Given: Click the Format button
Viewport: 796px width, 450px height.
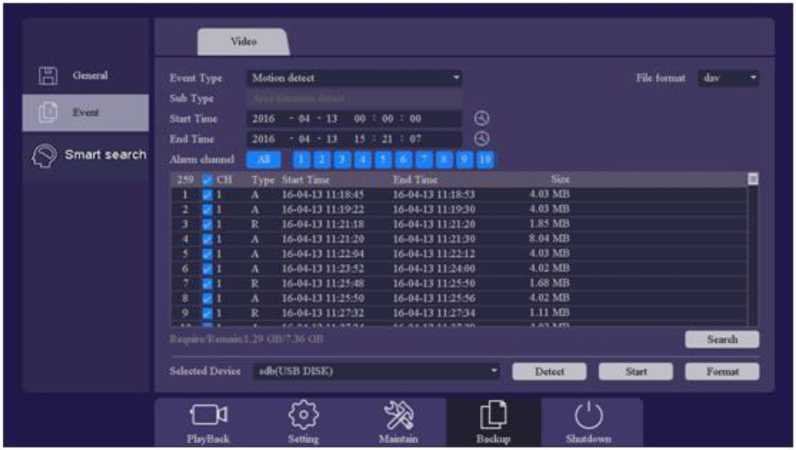Looking at the screenshot, I should (x=721, y=372).
